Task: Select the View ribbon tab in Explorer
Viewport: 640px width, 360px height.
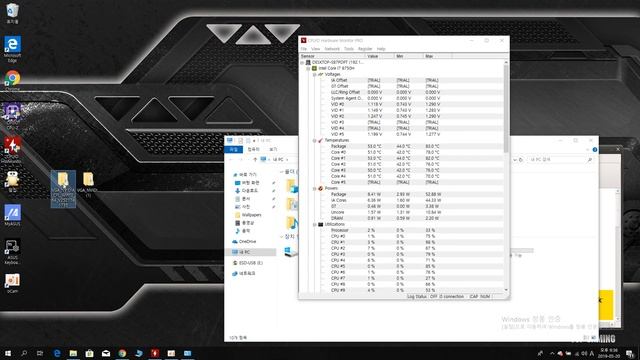Action: pos(273,149)
